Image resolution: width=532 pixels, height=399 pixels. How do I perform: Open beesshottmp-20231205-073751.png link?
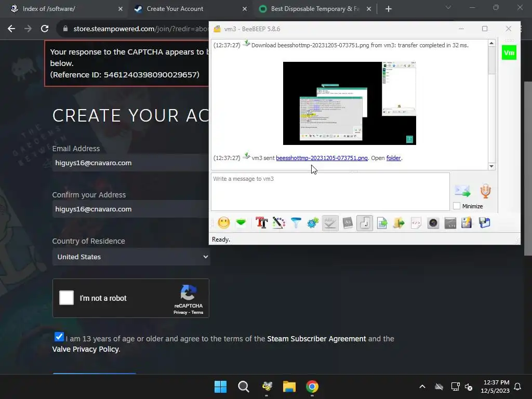click(x=322, y=158)
